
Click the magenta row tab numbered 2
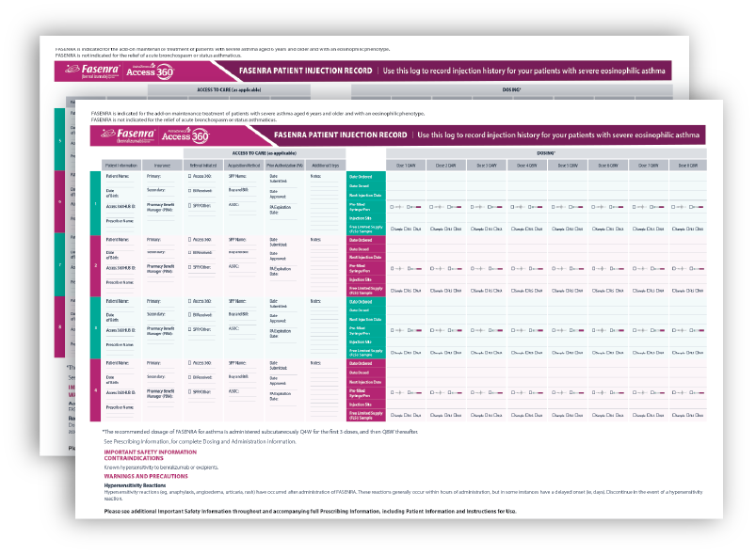coord(95,265)
